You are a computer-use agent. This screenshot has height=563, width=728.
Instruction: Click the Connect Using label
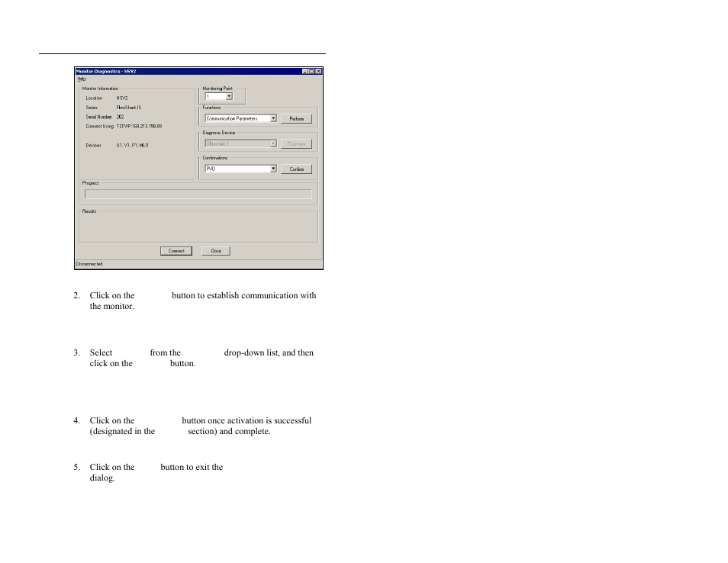pyautogui.click(x=99, y=126)
